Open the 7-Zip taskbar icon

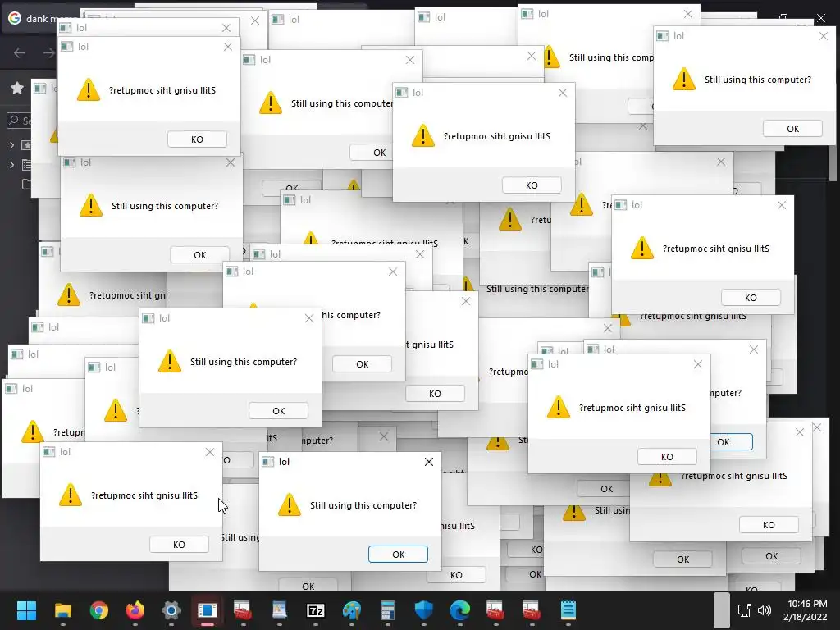point(316,610)
